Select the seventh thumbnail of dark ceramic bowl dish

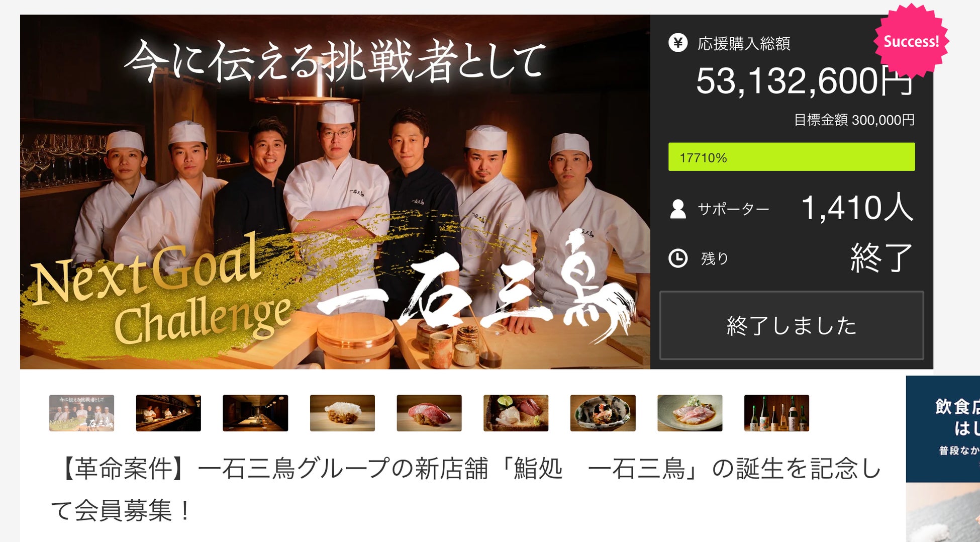coord(603,413)
